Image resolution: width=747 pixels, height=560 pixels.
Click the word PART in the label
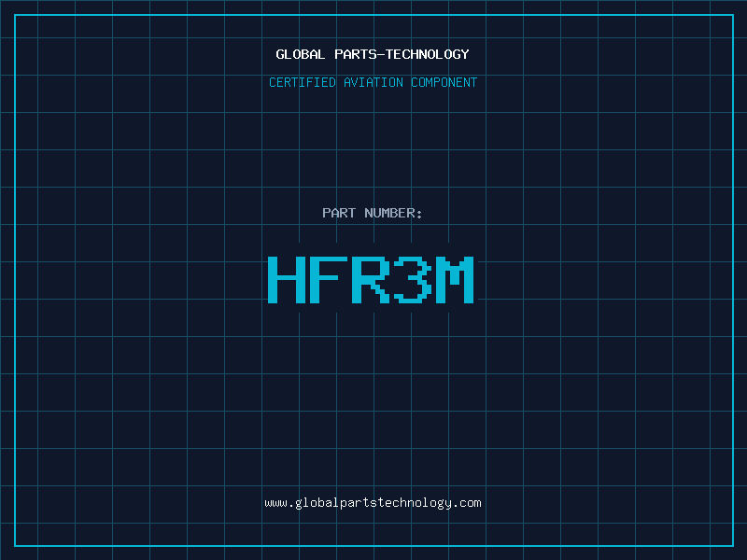(x=338, y=213)
